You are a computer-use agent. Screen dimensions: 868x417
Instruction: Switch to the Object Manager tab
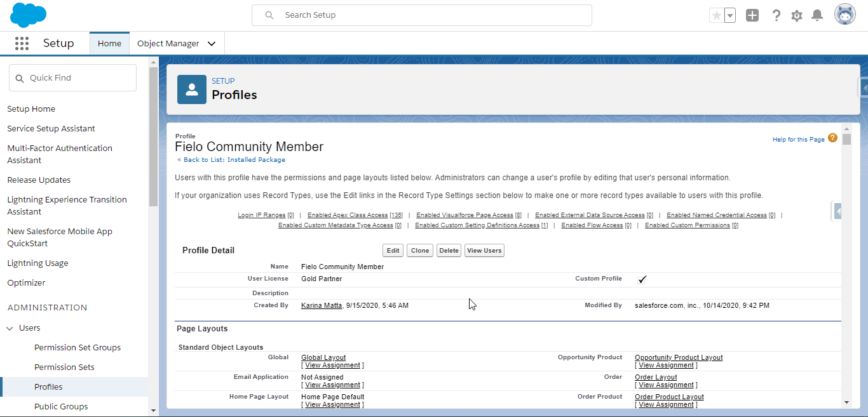click(168, 43)
